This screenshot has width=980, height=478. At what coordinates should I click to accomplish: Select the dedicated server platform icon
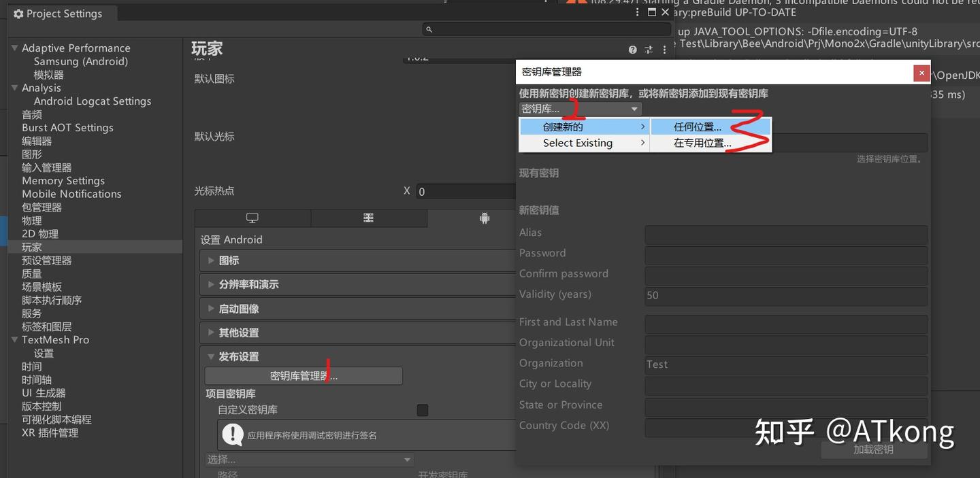[x=369, y=218]
